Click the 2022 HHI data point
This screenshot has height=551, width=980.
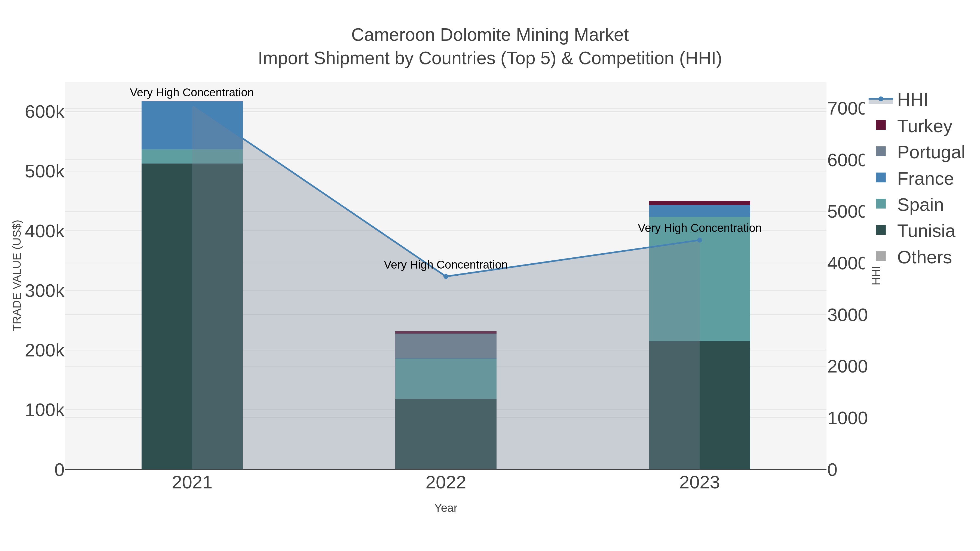[x=446, y=276]
